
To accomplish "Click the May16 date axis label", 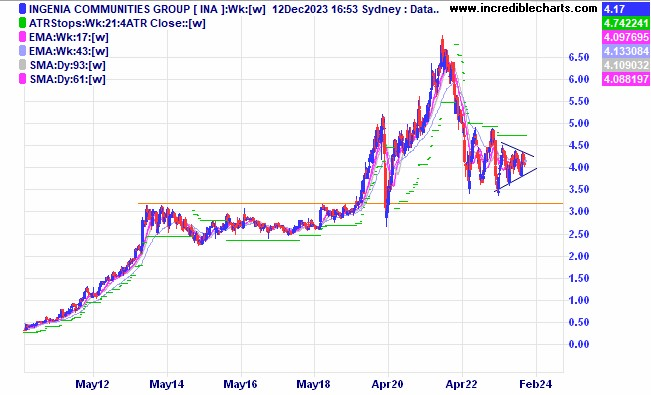I will pos(240,385).
